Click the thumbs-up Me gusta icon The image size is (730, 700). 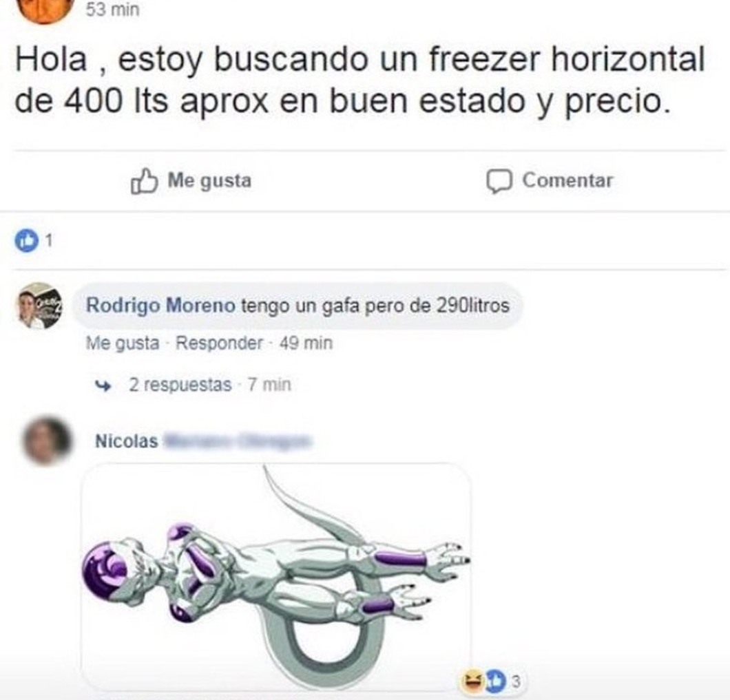(144, 180)
